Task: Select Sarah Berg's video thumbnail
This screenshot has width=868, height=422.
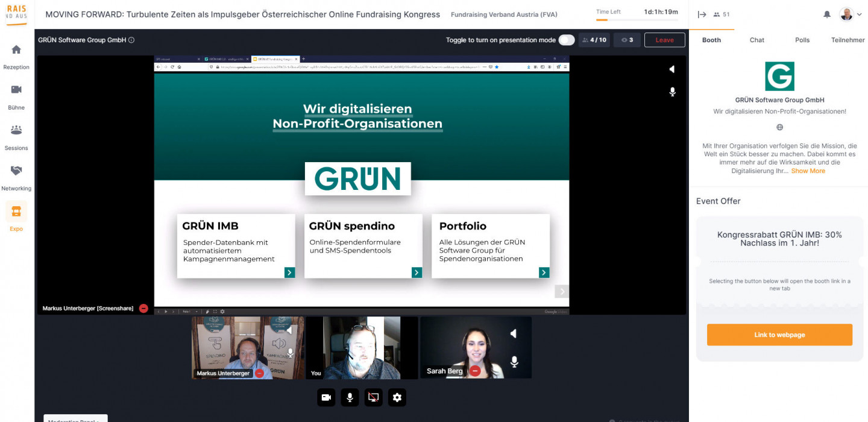Action: (476, 348)
